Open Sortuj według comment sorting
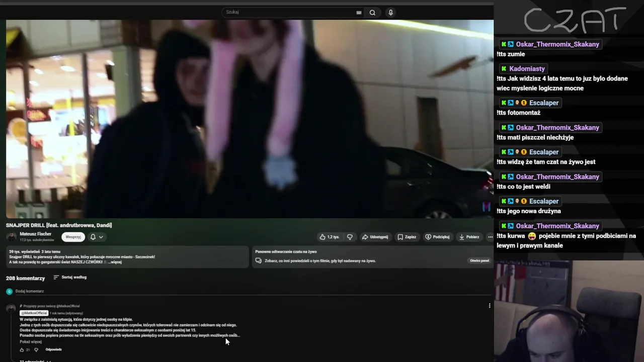 pos(70,277)
